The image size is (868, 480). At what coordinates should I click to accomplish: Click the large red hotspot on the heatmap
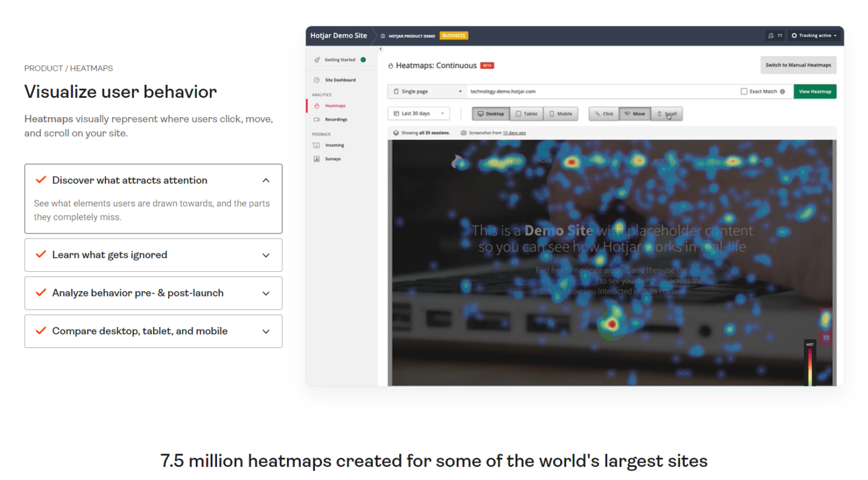pyautogui.click(x=613, y=324)
